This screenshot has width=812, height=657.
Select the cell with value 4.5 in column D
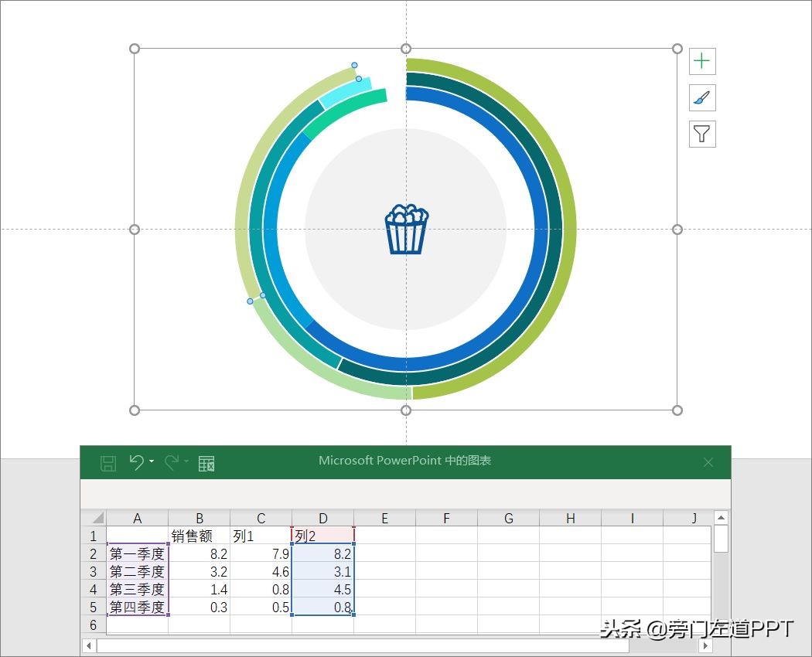pos(322,590)
